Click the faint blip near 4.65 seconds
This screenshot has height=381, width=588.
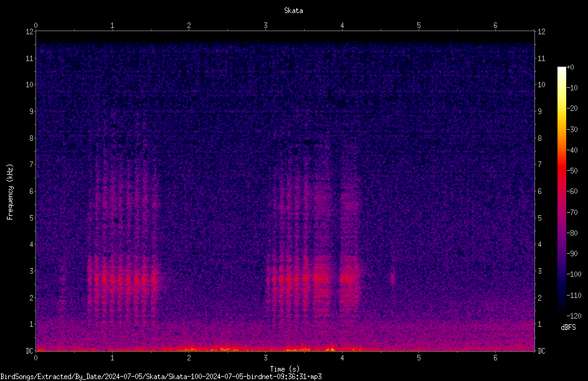click(392, 279)
